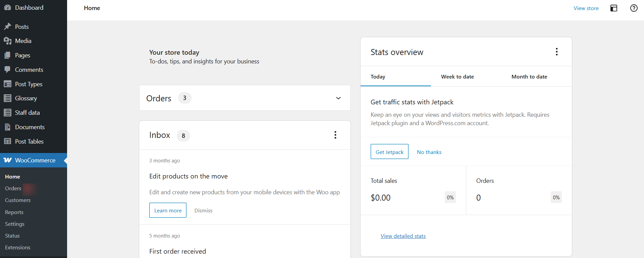Dismiss the Edit products note

[203, 210]
